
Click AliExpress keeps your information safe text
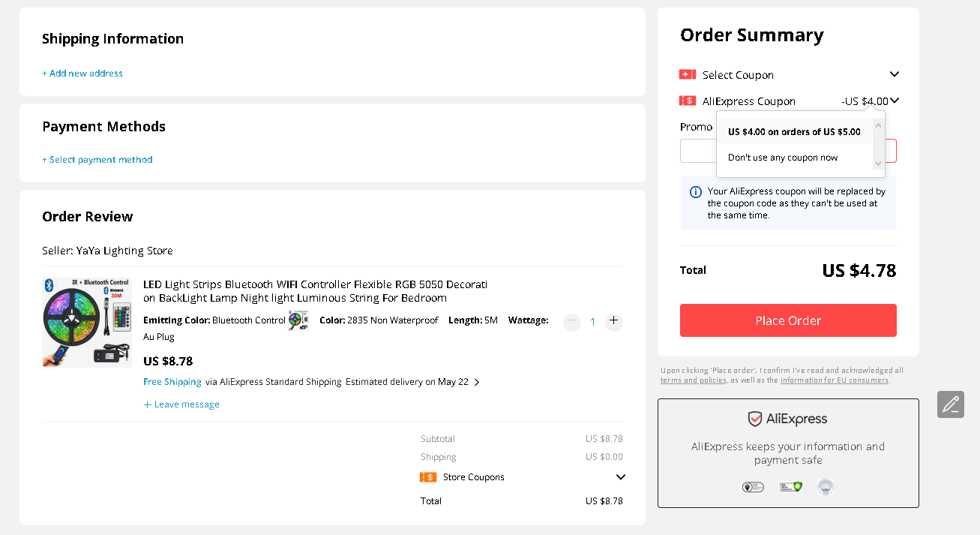coord(788,453)
